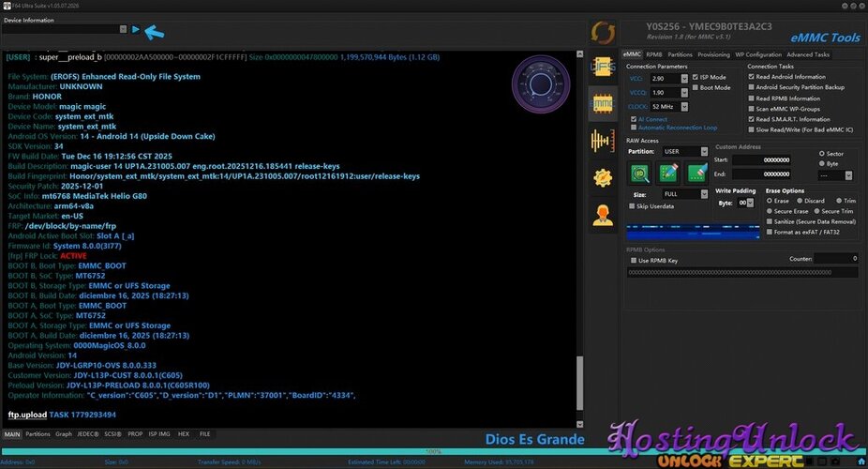Select the Secure Trim option

[x=816, y=211]
